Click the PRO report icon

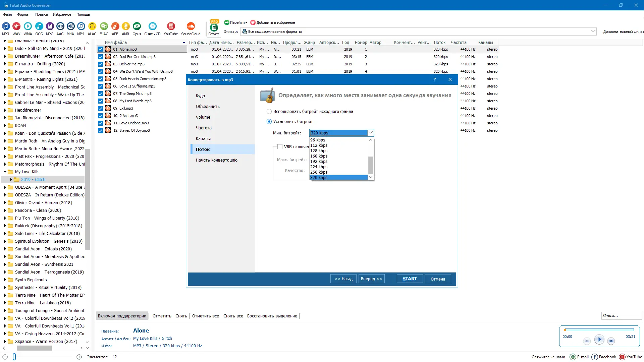coord(214,27)
